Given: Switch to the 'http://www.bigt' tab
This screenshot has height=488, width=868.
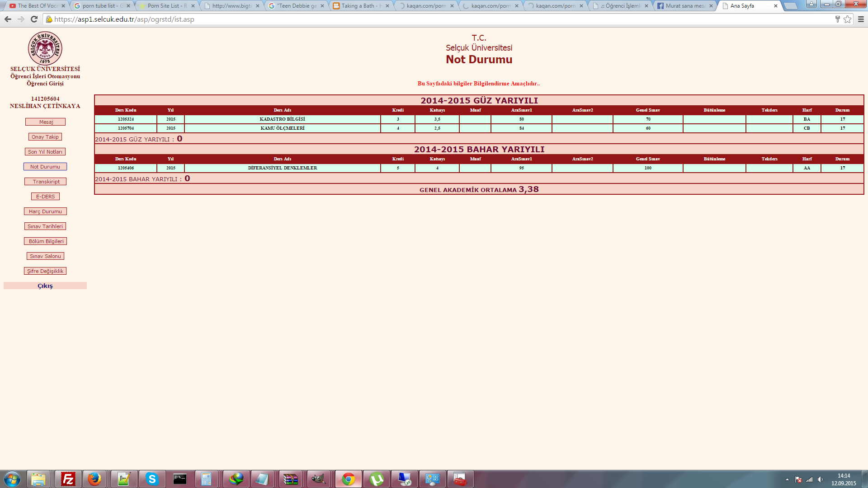Looking at the screenshot, I should click(232, 6).
